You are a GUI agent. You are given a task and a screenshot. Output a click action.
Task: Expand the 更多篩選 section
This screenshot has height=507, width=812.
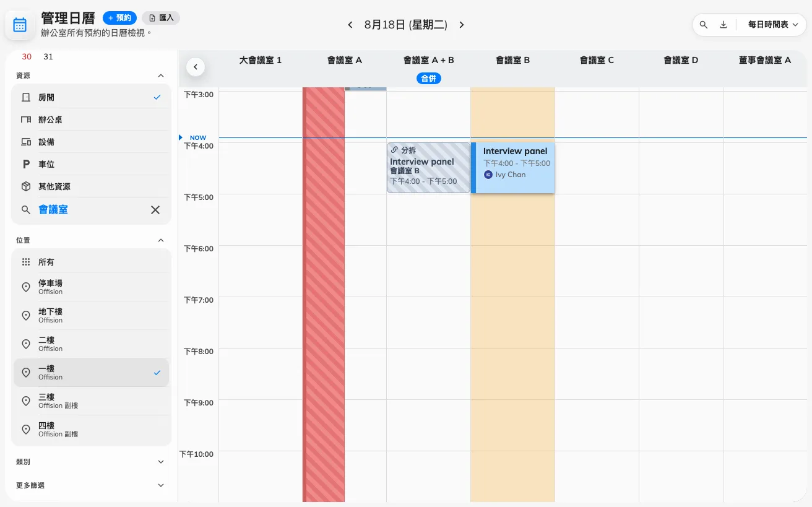(161, 485)
